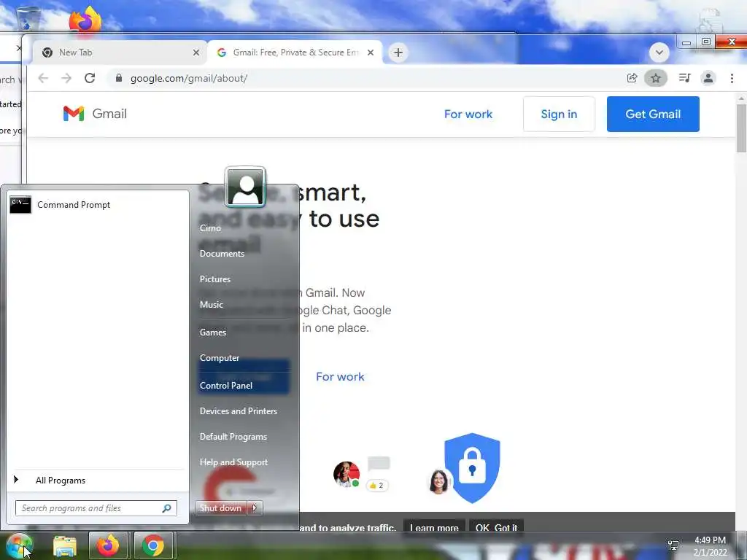Open Pictures from Start menu

pyautogui.click(x=215, y=279)
